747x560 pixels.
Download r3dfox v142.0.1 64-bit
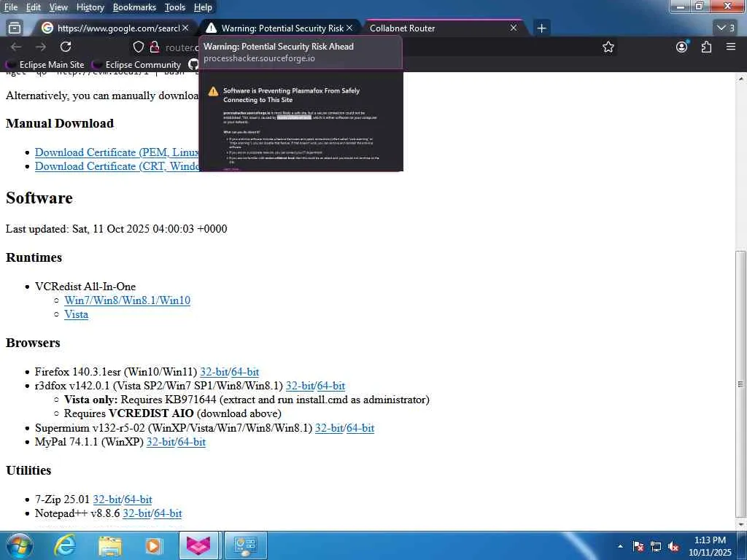tap(330, 386)
